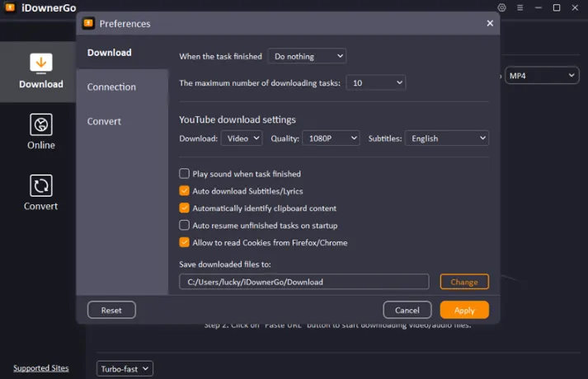Click the iDownerGo app logo in title bar
This screenshot has width=588, height=379.
point(10,7)
